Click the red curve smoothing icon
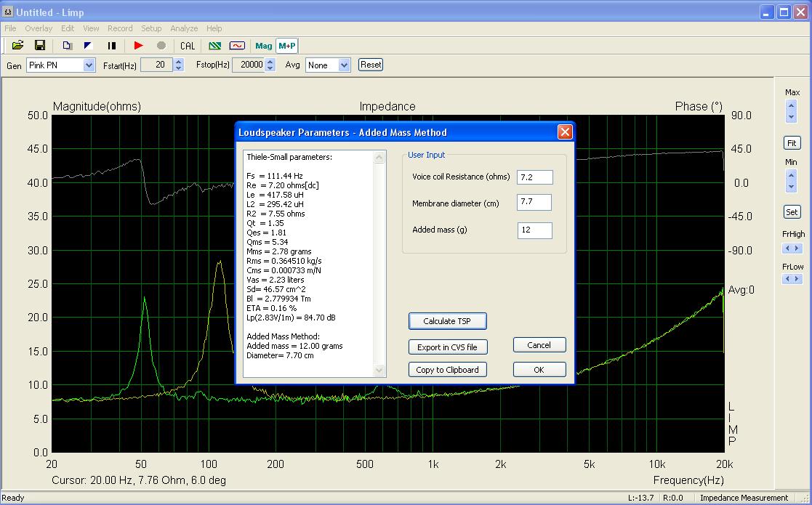Screen dimensions: 812x505 pyautogui.click(x=237, y=46)
